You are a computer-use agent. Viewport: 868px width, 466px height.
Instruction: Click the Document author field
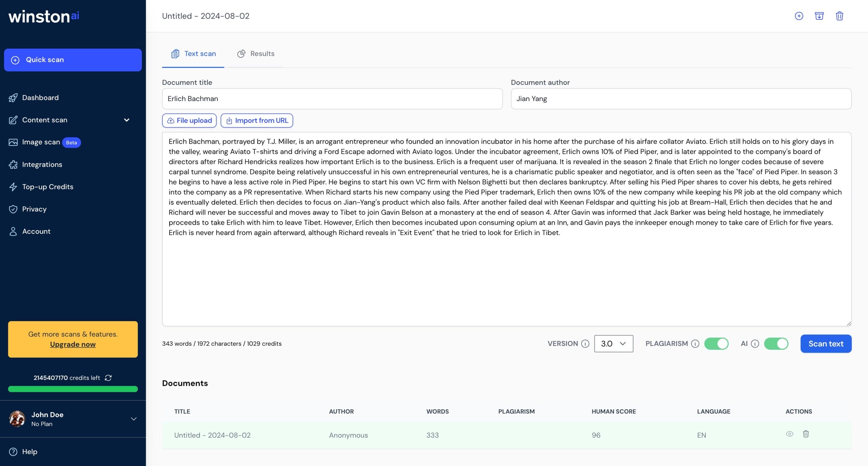(x=681, y=99)
